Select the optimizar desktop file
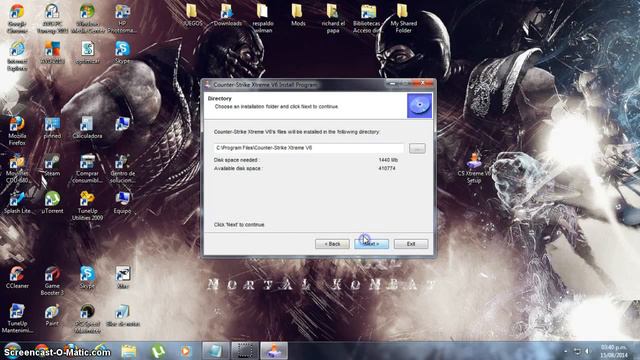Screen dimensions: 640x360 tap(87, 52)
